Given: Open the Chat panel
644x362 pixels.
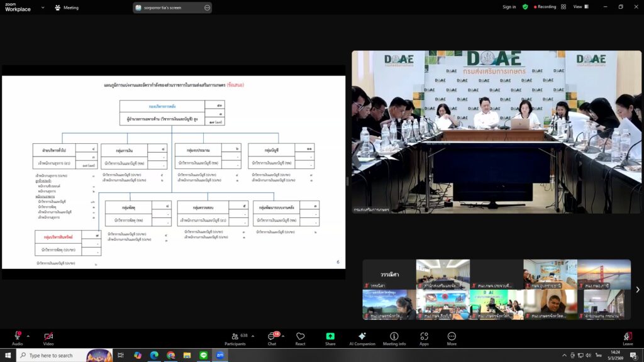Looking at the screenshot, I should pyautogui.click(x=272, y=338).
